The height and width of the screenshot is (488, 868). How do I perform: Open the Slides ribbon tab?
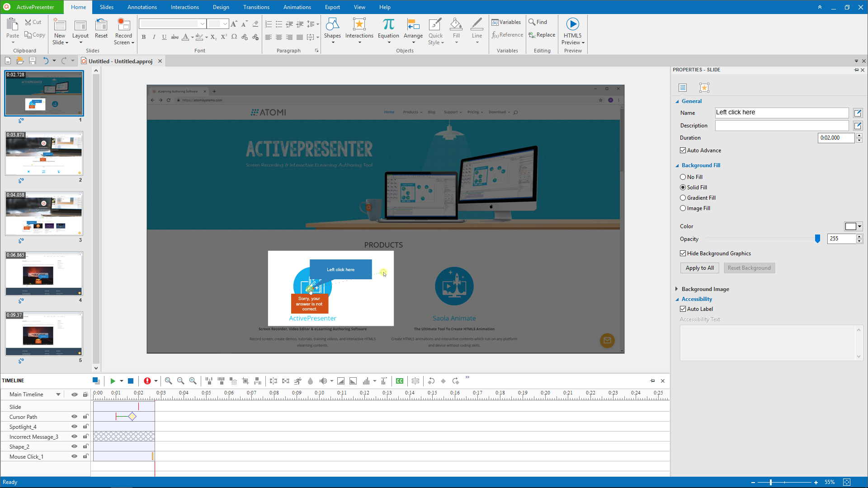coord(107,7)
